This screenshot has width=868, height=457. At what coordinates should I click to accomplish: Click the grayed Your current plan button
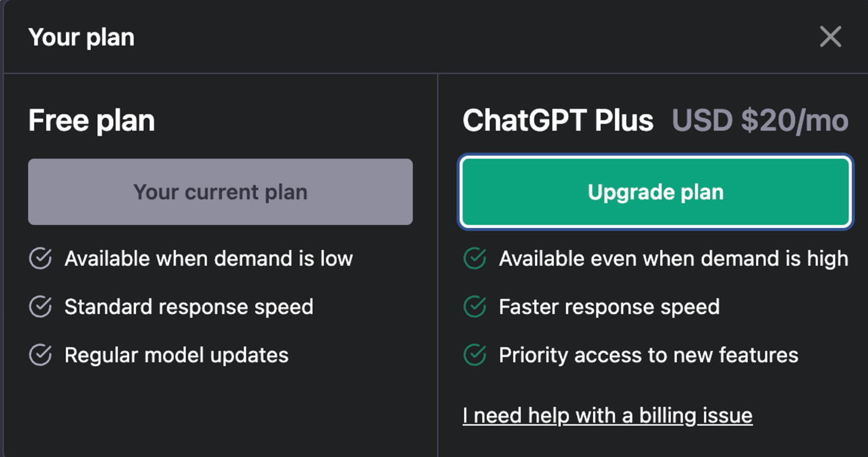[x=220, y=192]
